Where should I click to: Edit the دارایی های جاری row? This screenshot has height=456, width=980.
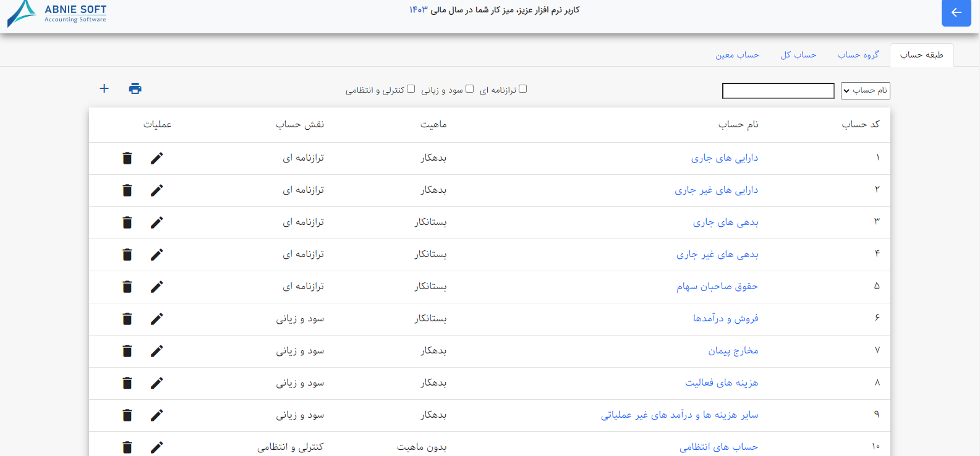(157, 158)
